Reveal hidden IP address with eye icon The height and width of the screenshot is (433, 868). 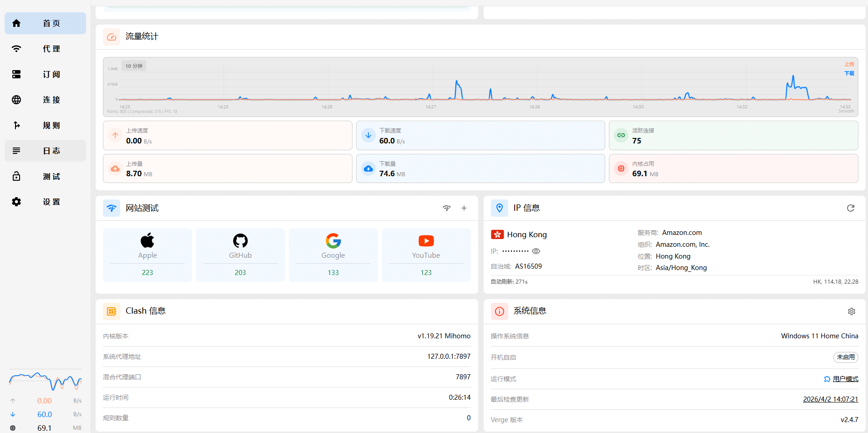pos(536,251)
